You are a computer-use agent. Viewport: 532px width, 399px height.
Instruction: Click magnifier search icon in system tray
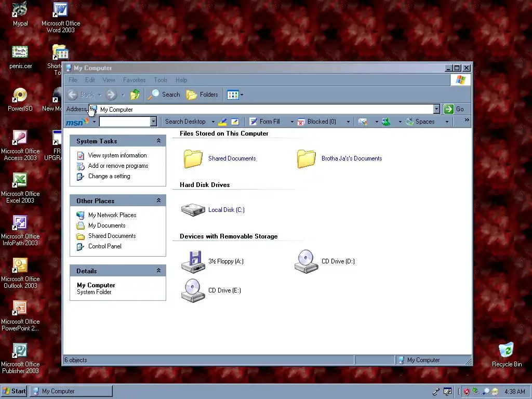[x=486, y=392]
